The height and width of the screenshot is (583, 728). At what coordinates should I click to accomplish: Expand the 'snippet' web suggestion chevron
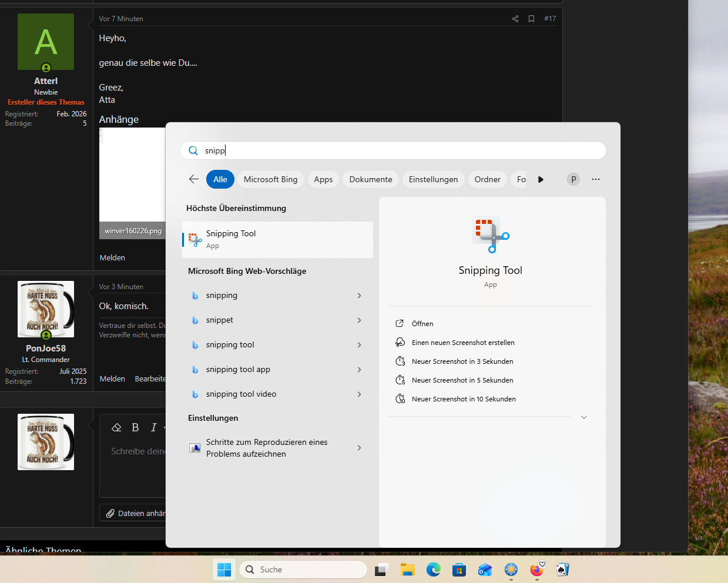coord(359,320)
